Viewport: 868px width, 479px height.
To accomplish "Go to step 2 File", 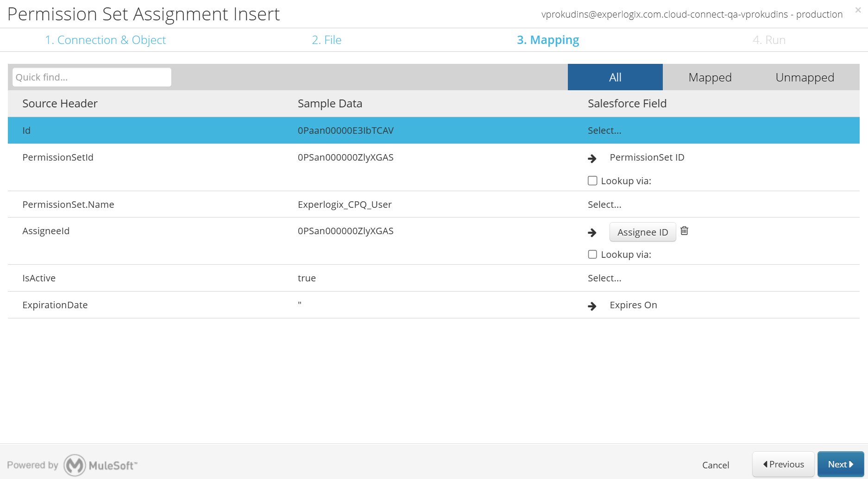I will point(327,40).
